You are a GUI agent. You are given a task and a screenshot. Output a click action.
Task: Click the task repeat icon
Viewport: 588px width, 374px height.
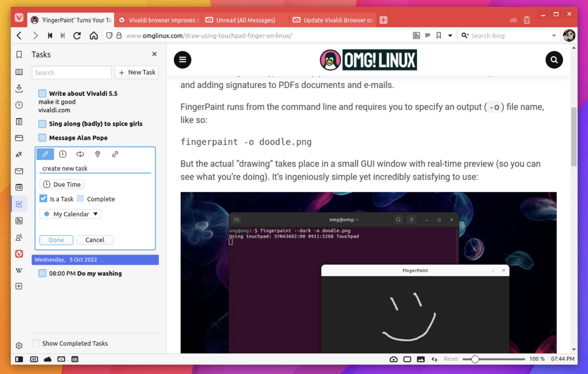(x=80, y=154)
